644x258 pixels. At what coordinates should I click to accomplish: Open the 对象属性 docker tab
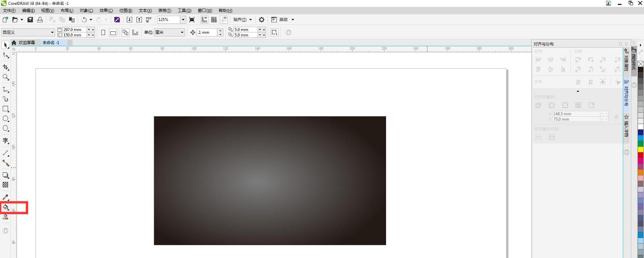[x=626, y=60]
